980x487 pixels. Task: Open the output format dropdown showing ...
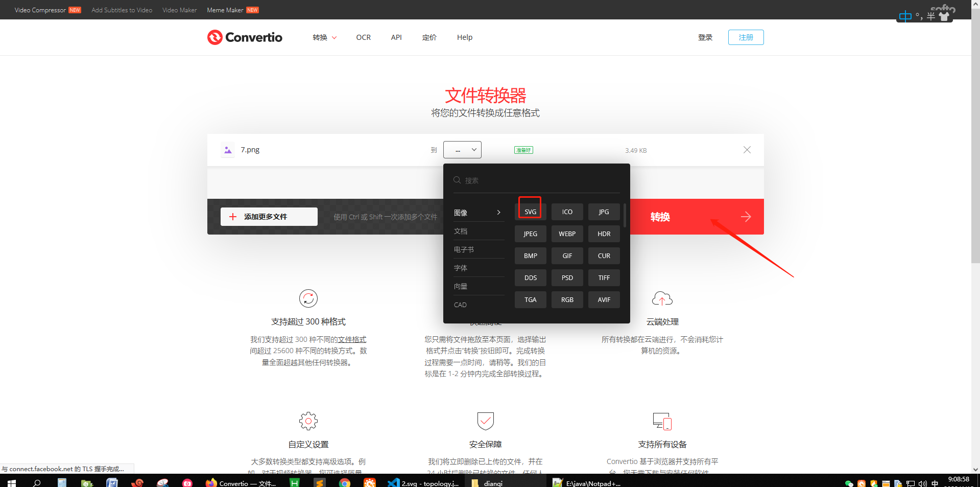tap(462, 150)
